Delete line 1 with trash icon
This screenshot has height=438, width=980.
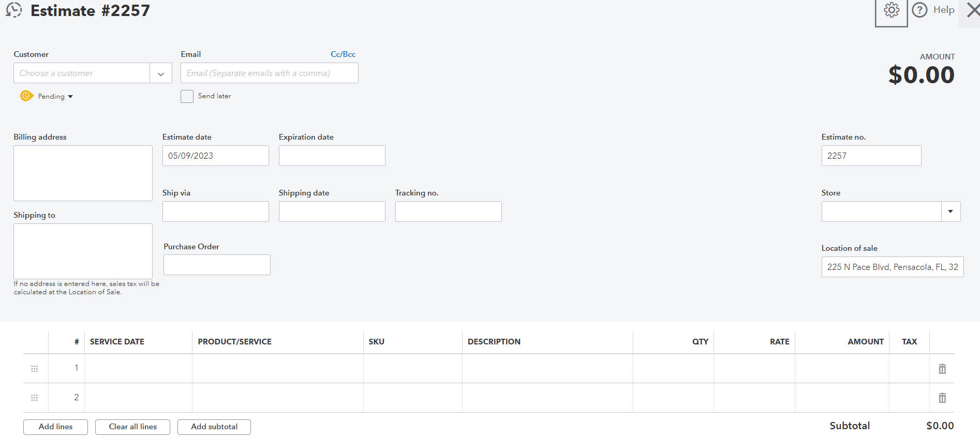pyautogui.click(x=942, y=369)
